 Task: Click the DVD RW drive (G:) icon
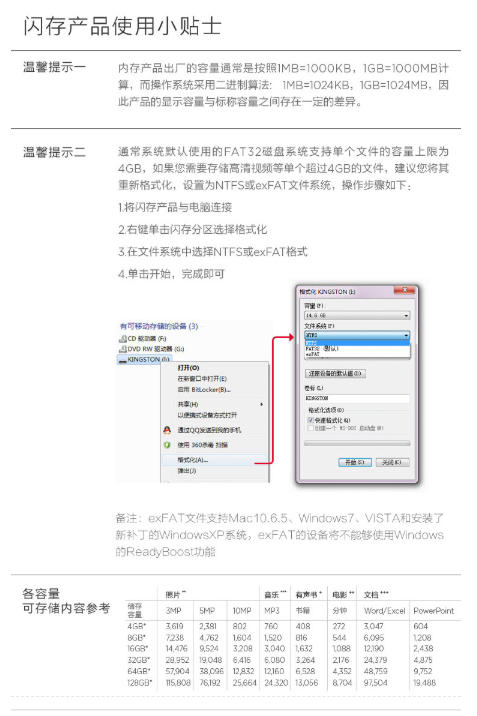[x=122, y=349]
